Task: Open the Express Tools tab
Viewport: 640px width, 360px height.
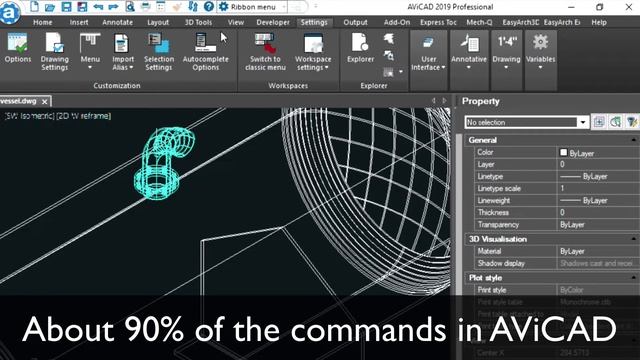Action: [438, 22]
